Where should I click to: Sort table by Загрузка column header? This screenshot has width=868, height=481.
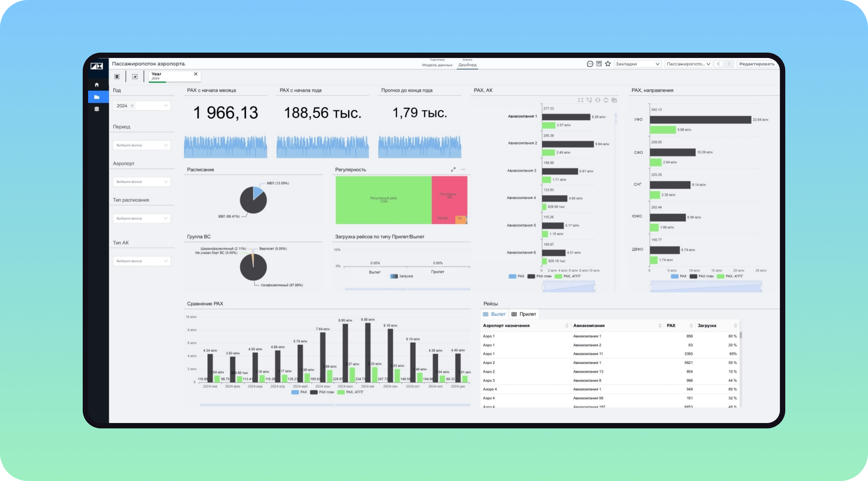pyautogui.click(x=707, y=326)
